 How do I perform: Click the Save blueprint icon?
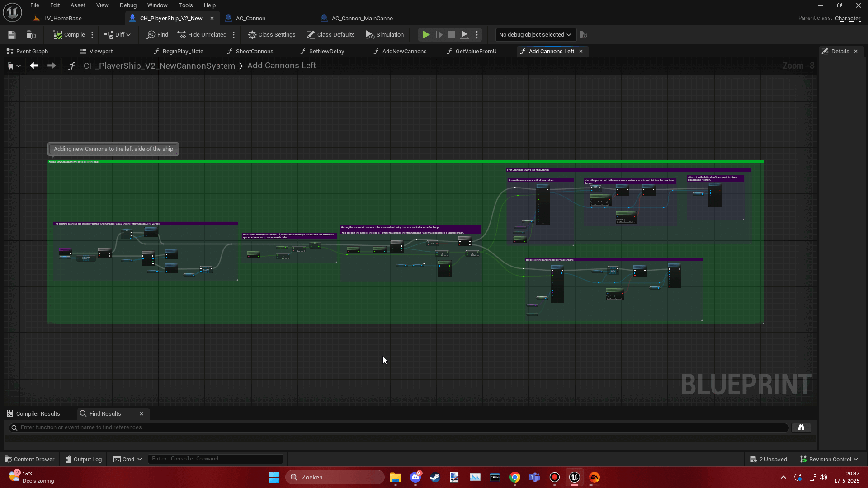(12, 35)
